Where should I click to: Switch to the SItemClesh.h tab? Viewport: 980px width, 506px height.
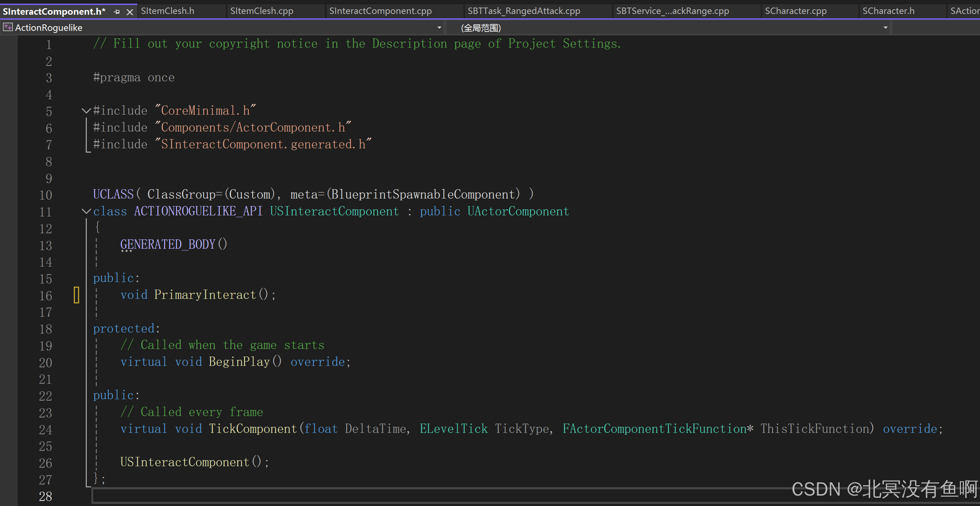click(168, 11)
